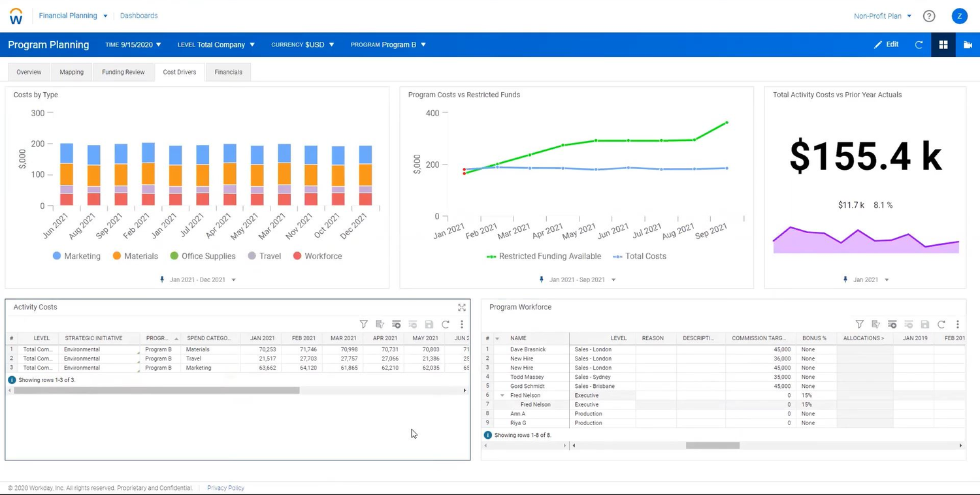980x495 pixels.
Task: Click the Dashboards link in the header
Action: coord(139,16)
